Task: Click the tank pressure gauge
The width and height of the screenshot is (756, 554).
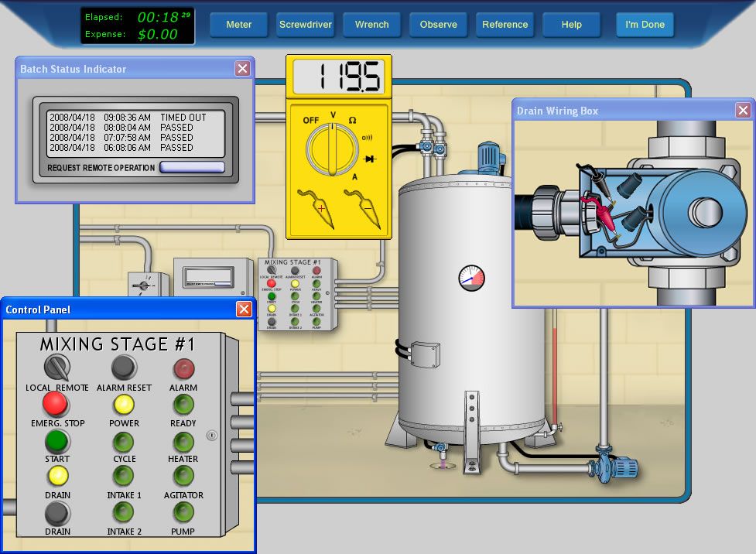Action: pos(470,276)
